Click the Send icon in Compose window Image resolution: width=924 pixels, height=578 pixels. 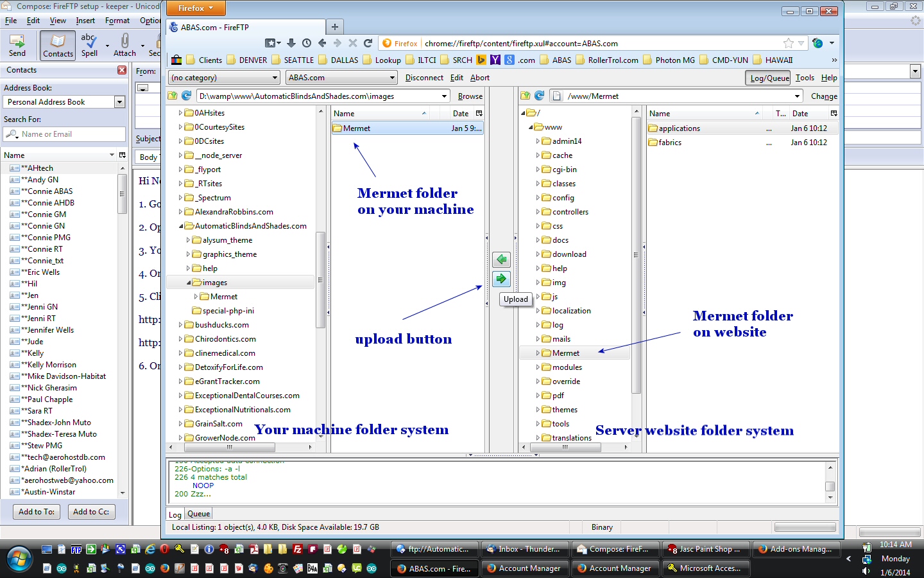17,42
